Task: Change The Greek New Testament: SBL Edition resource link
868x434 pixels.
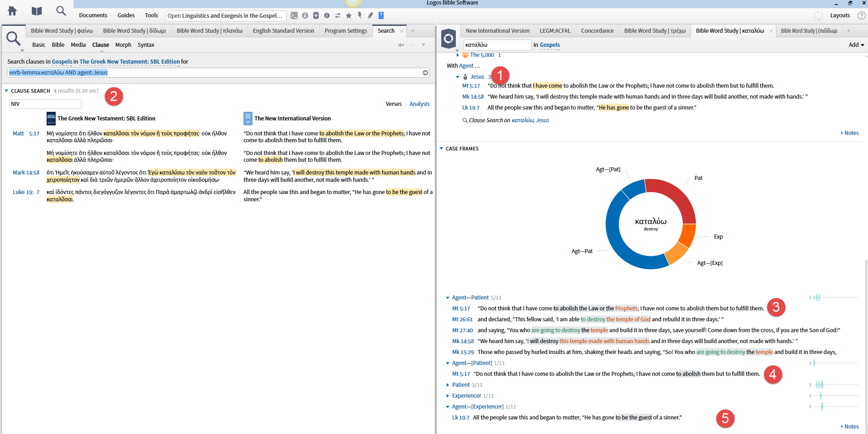Action: 130,62
